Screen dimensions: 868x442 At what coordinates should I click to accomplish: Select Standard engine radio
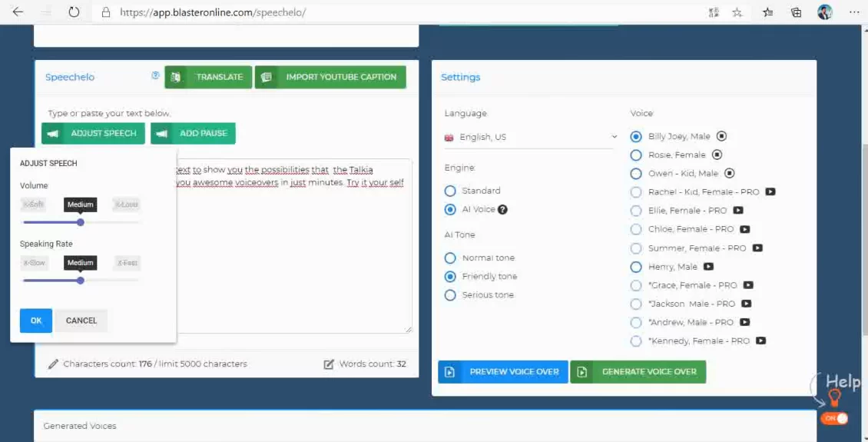click(450, 191)
